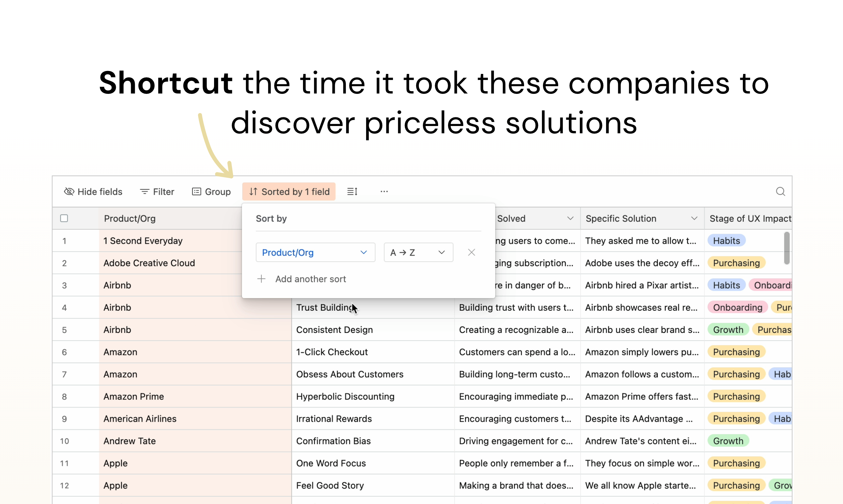Toggle the select-all checkbox in header

tap(64, 218)
